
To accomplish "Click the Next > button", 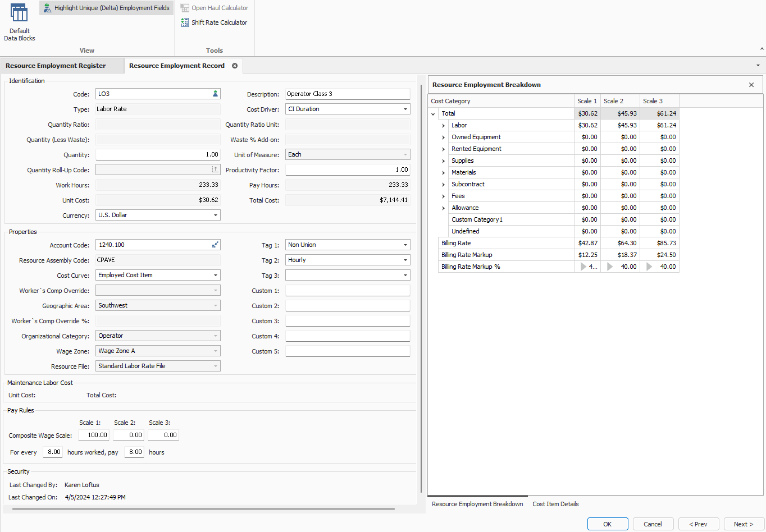I will tap(744, 524).
